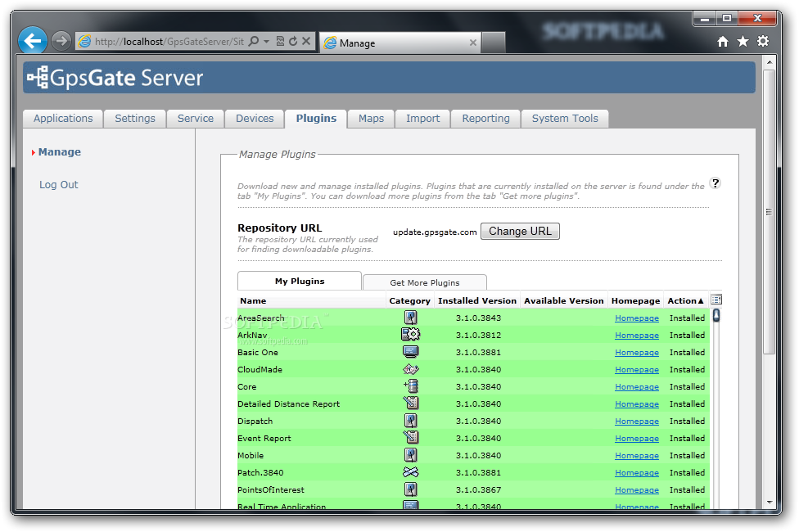This screenshot has width=799, height=532.
Task: Open the AreaSearch Homepage link
Action: tap(637, 318)
